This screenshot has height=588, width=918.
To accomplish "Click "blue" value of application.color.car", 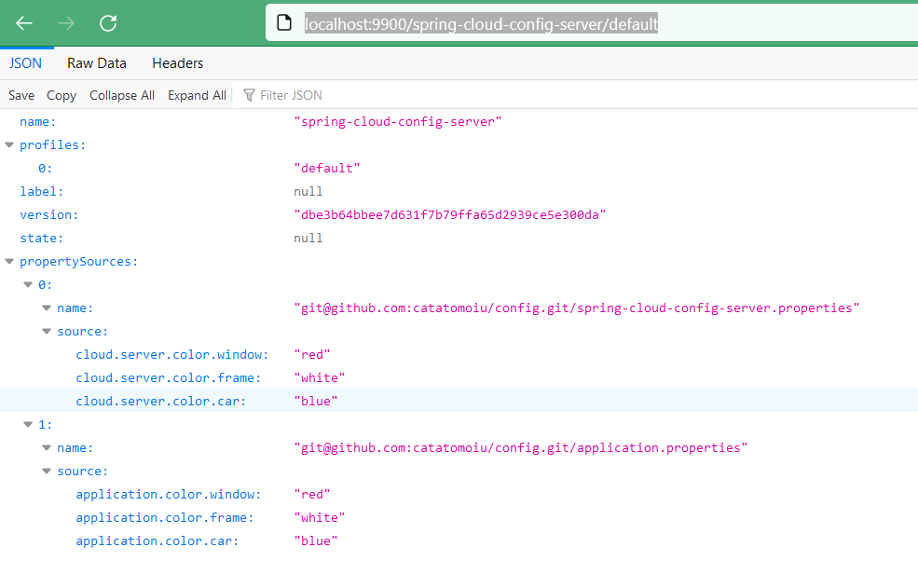I will (x=316, y=541).
